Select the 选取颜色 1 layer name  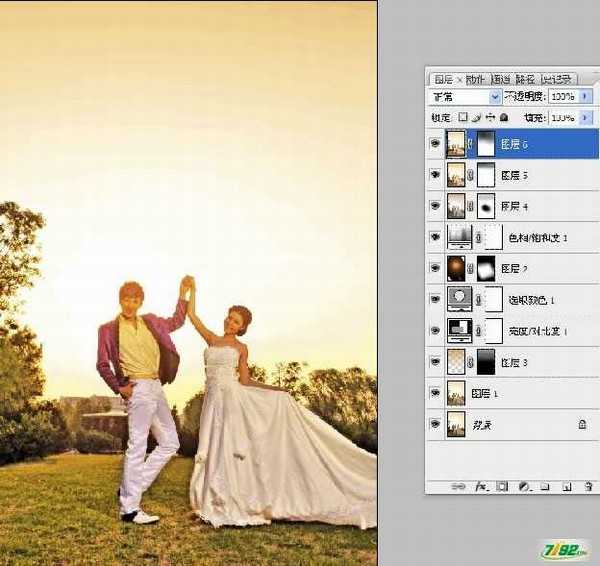[x=532, y=300]
